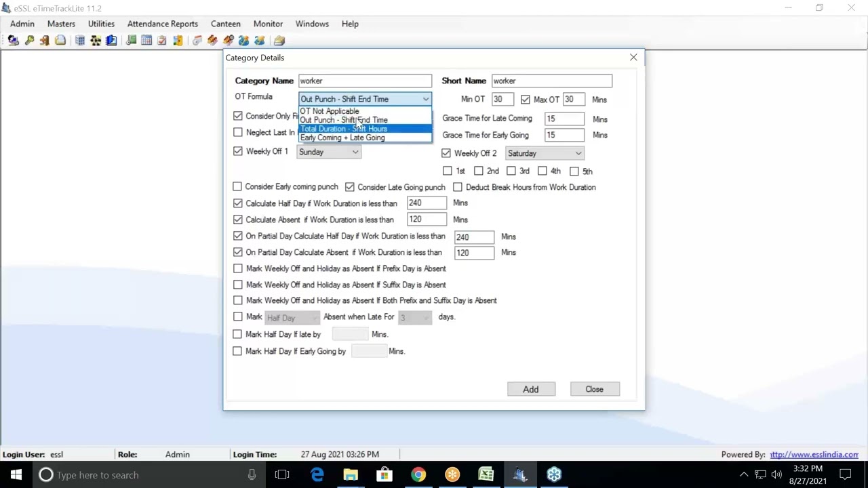Click the Close button in Category Details
This screenshot has height=488, width=868.
[594, 389]
